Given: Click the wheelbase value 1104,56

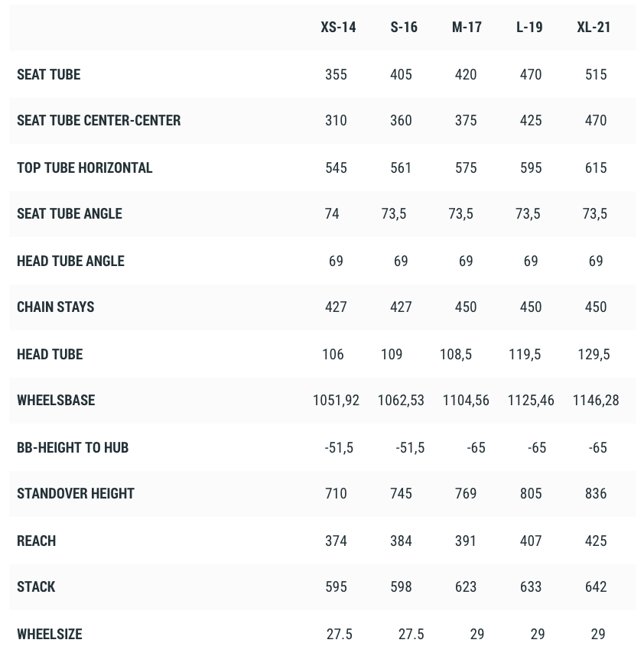Looking at the screenshot, I should [466, 401].
